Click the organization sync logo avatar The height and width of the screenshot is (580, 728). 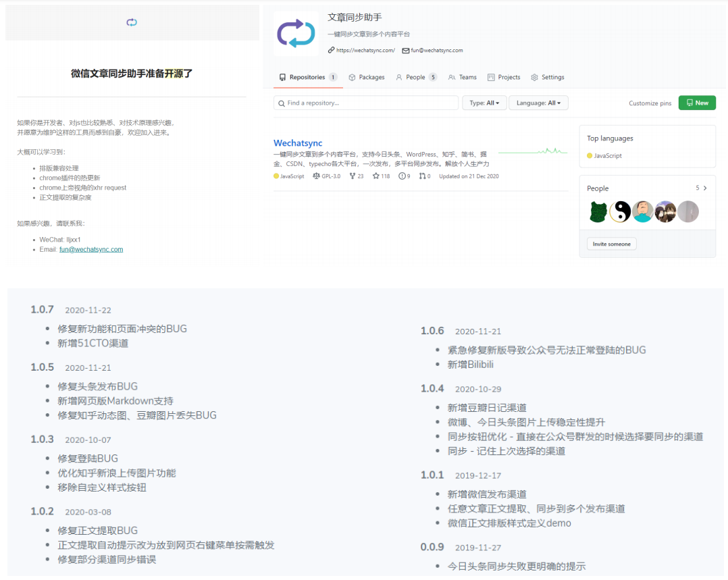pos(296,34)
